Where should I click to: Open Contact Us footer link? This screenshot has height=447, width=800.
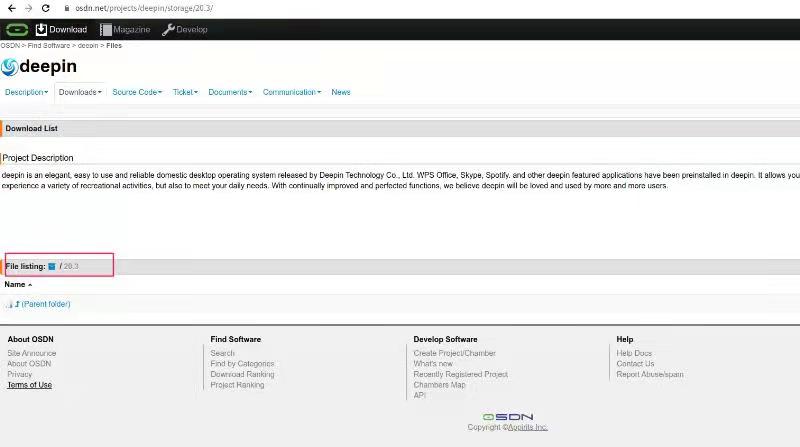(635, 364)
